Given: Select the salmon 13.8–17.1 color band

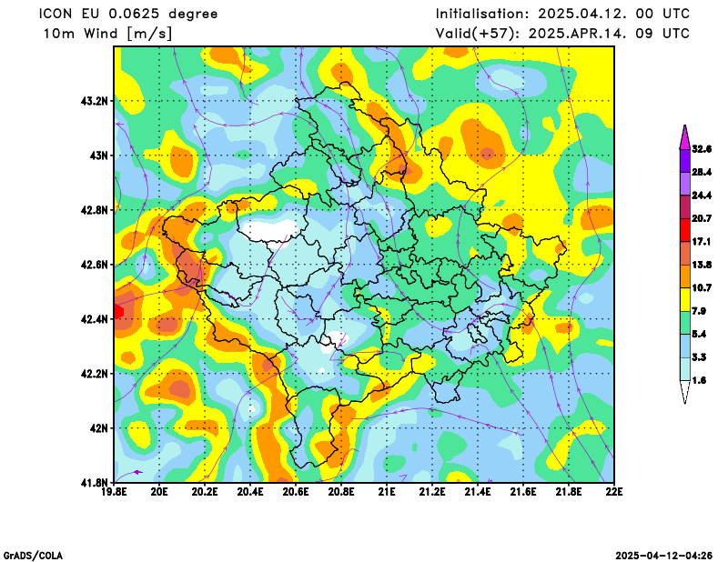Looking at the screenshot, I should click(685, 254).
